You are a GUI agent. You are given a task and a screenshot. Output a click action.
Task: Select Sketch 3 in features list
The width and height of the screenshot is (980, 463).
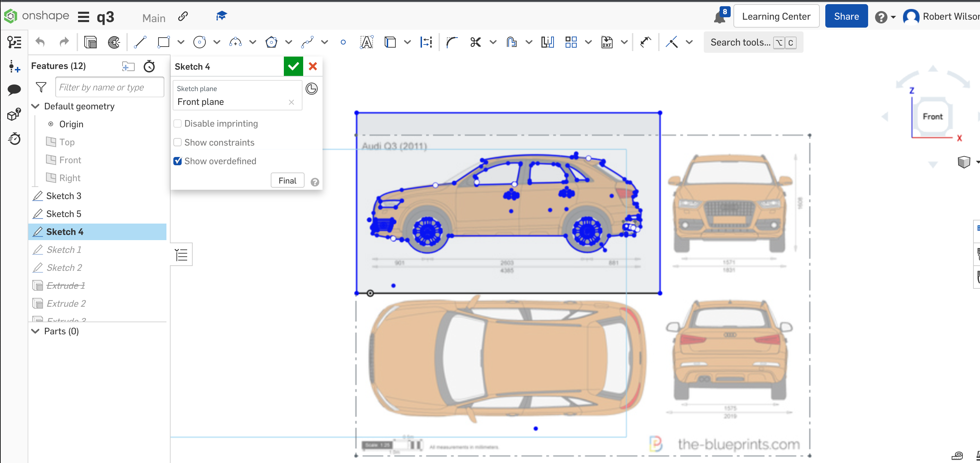[64, 196]
